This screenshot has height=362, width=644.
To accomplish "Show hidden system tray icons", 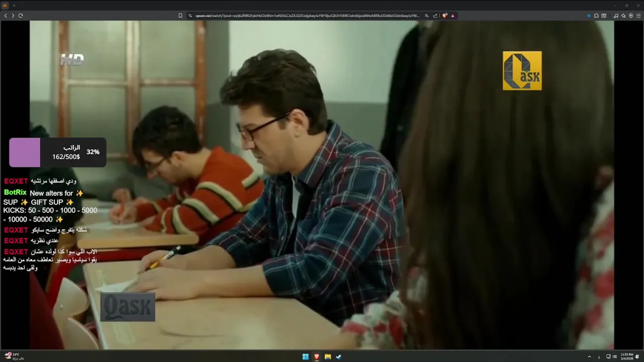I will tap(589, 357).
